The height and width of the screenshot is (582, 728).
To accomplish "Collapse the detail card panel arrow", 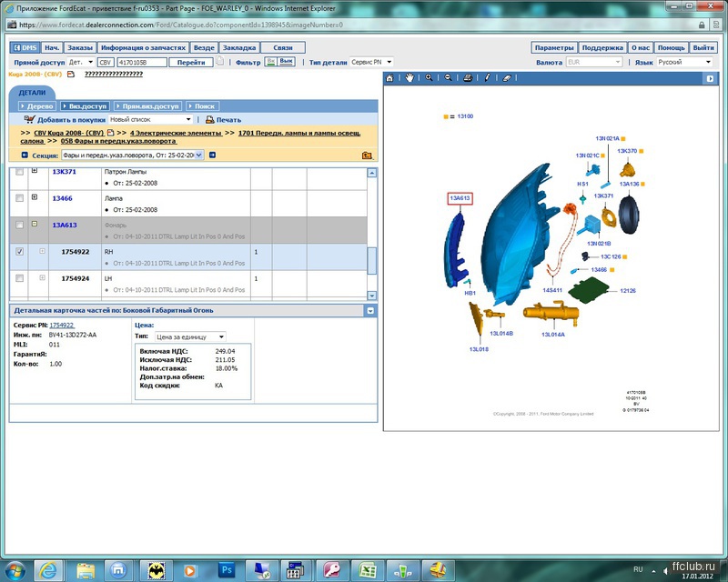I will pos(370,310).
